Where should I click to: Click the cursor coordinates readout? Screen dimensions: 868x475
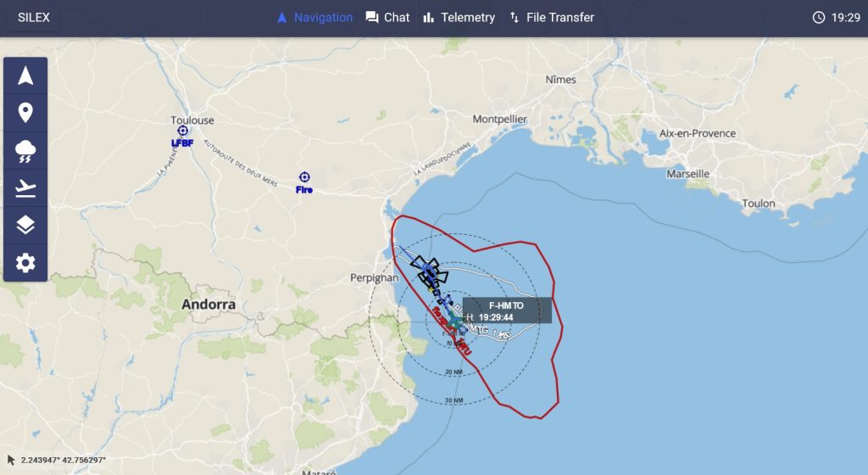[63, 460]
